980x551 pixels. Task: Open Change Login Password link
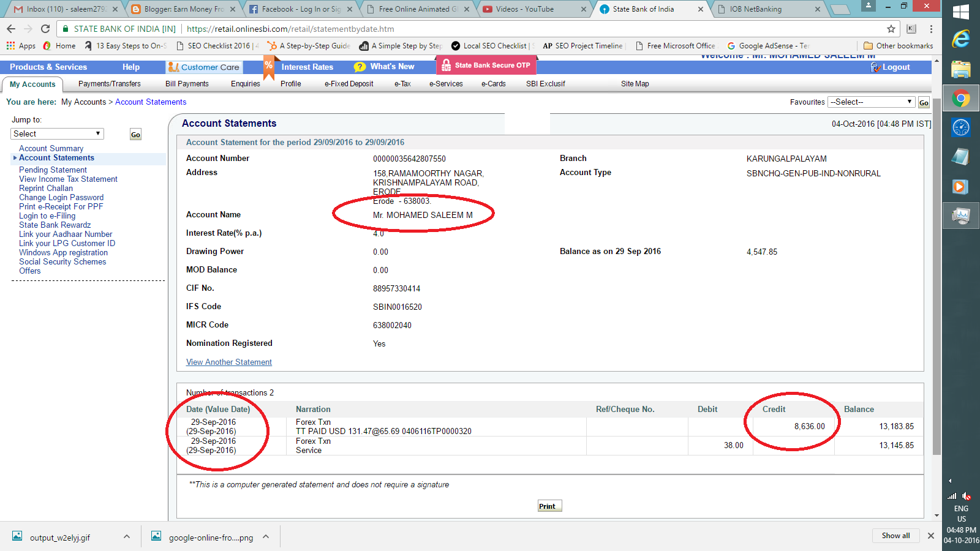[61, 198]
